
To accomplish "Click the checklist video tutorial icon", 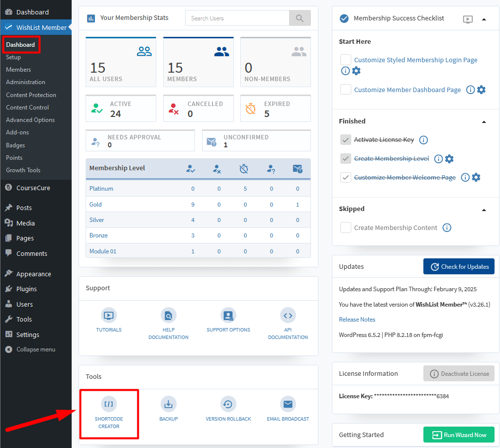I will click(x=468, y=19).
